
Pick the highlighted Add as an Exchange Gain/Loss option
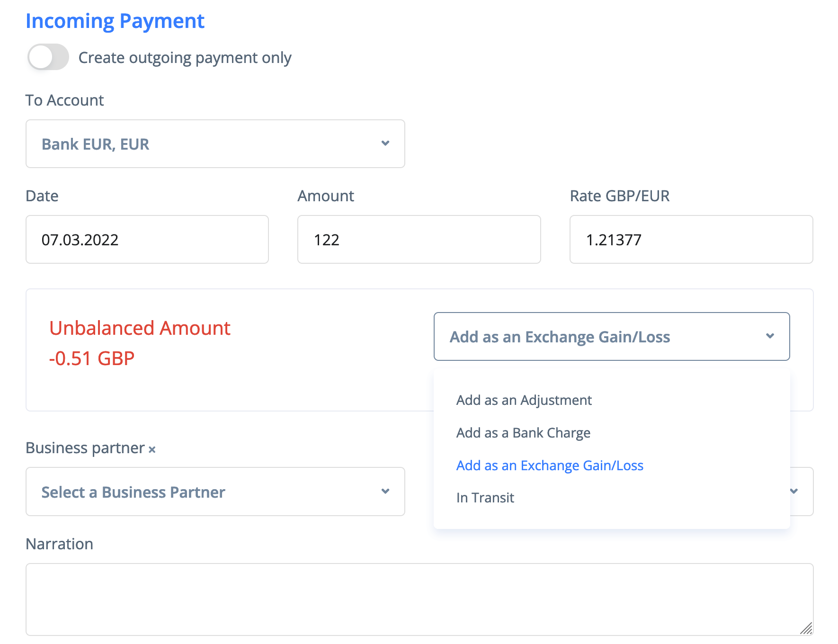click(x=549, y=466)
